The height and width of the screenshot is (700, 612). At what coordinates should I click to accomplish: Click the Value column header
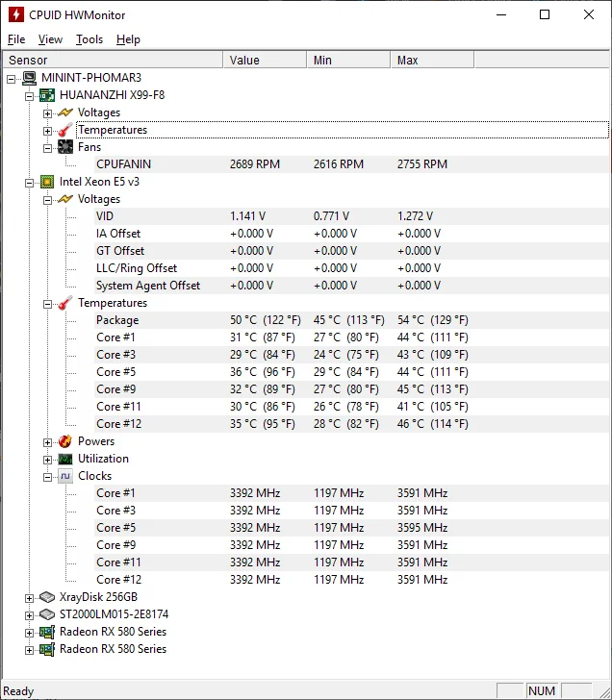(265, 60)
